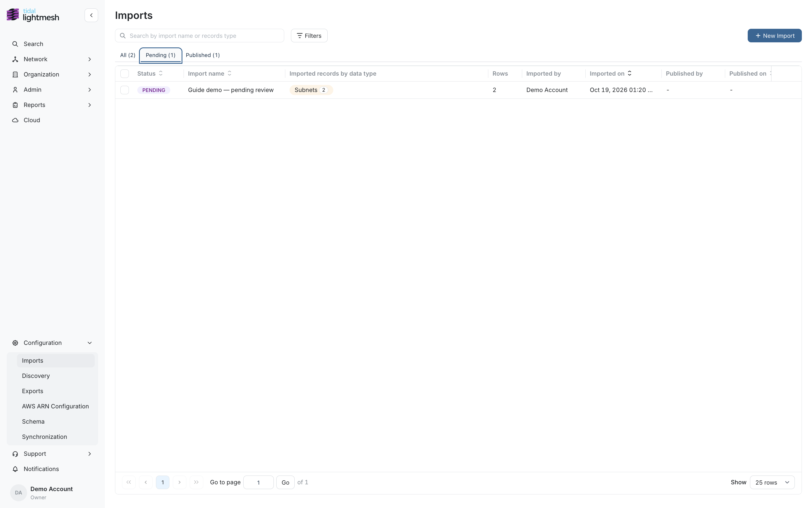Open the Filters panel
Image resolution: width=812 pixels, height=508 pixels.
pyautogui.click(x=309, y=36)
